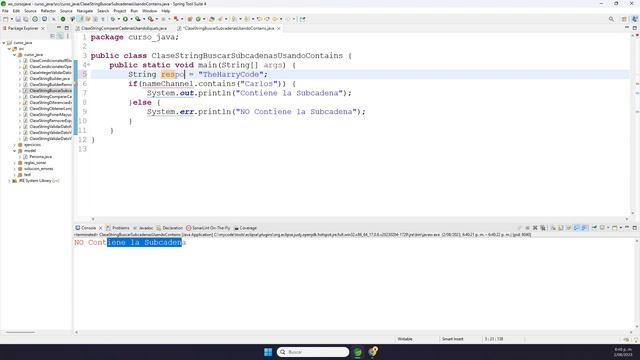Expand the JRE System Library node
640x360 pixels.
(x=9, y=180)
